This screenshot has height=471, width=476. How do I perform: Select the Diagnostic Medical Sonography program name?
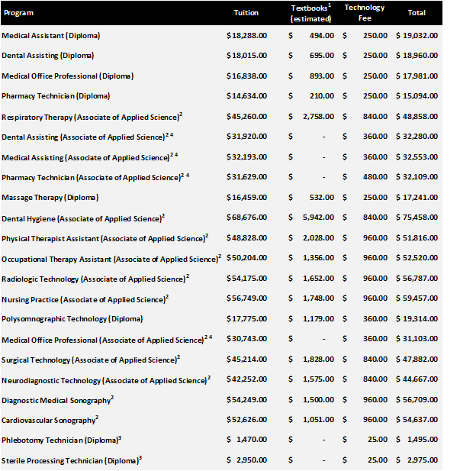(57, 400)
